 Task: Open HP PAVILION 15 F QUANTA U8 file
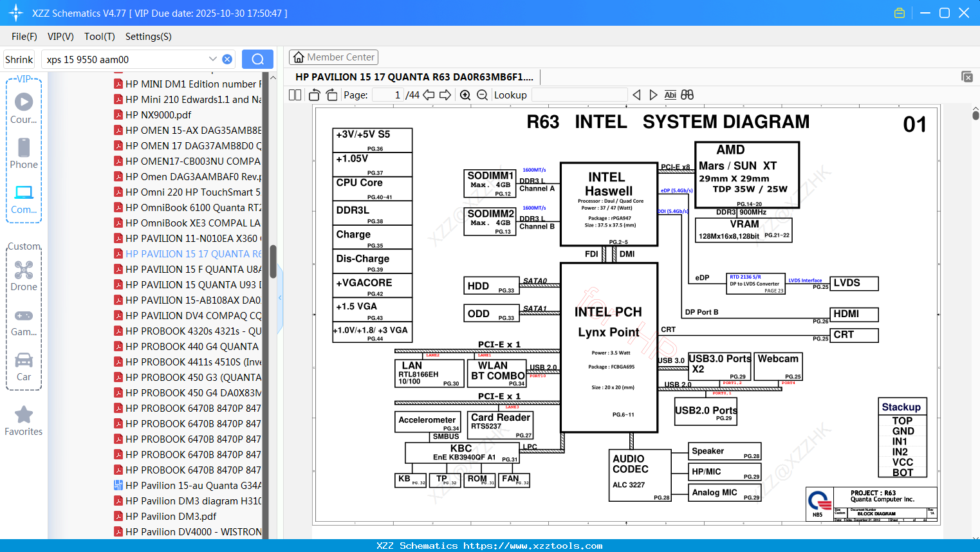(188, 269)
